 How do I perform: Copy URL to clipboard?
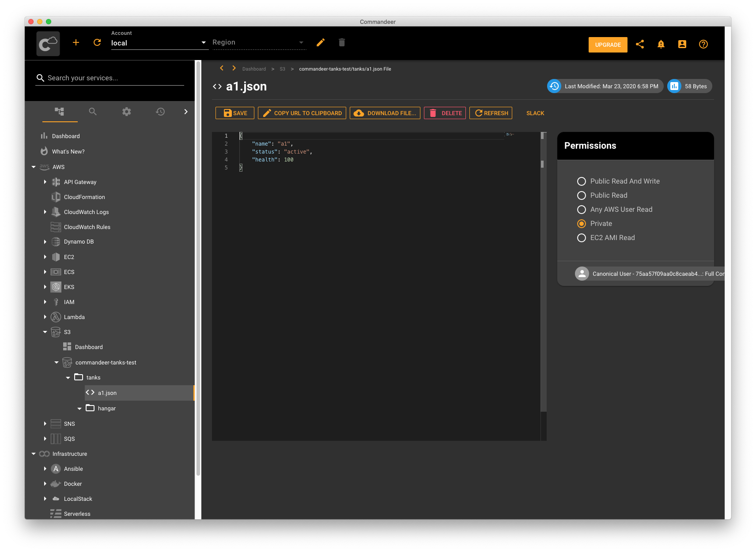[x=302, y=113]
